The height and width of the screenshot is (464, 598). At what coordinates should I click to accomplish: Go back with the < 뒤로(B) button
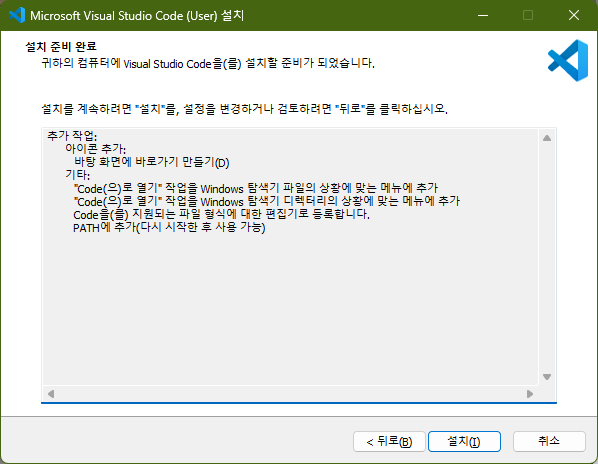coord(389,442)
